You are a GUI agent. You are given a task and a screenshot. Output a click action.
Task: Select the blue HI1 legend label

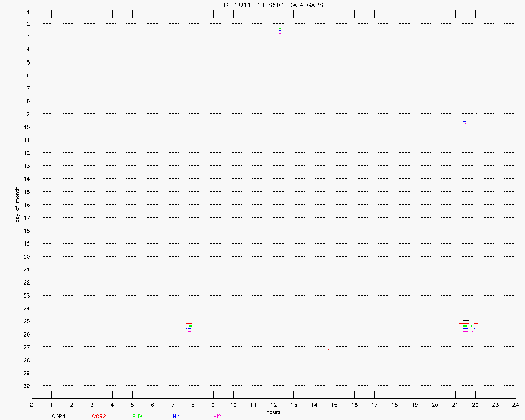click(x=177, y=416)
